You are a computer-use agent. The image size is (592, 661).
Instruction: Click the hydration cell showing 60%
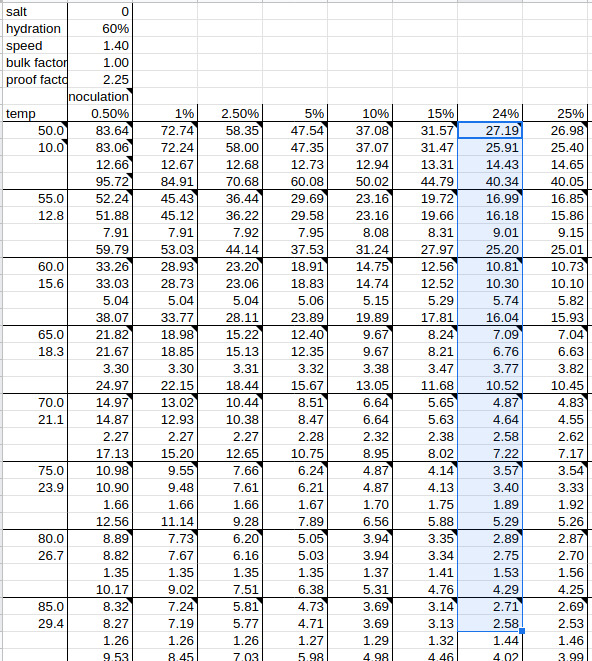(100, 28)
